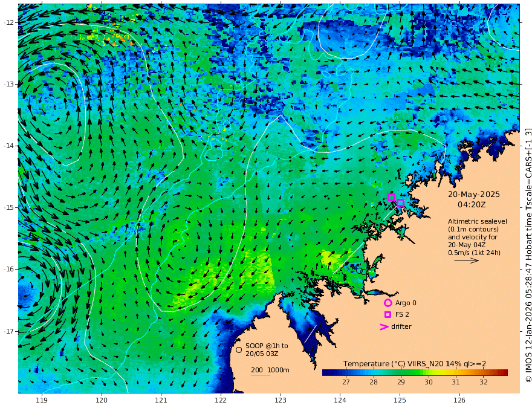
Task: Pick the orange colorbar color above tick 31
Action: click(x=456, y=373)
